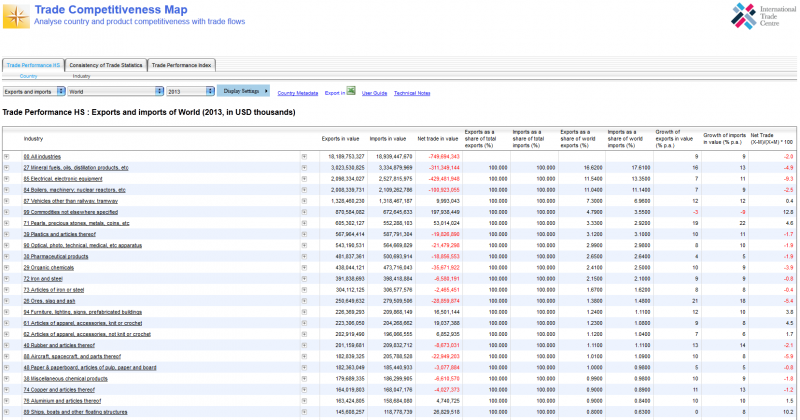Click the small icon right of '85 Electrical, electronic equipment'
Screen dimensions: 800x420
tap(305, 177)
